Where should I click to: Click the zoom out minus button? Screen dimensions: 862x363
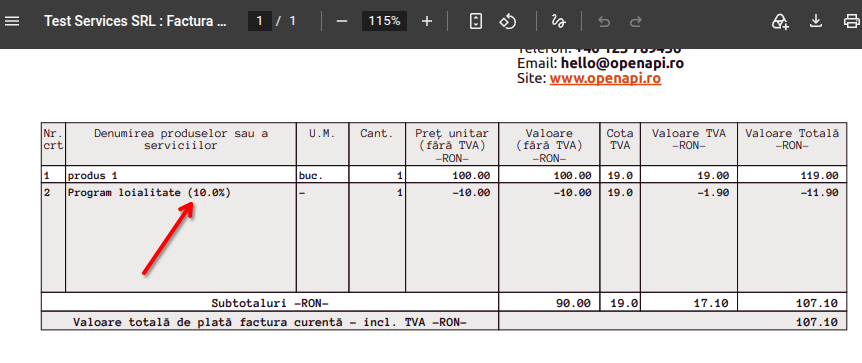pyautogui.click(x=342, y=21)
